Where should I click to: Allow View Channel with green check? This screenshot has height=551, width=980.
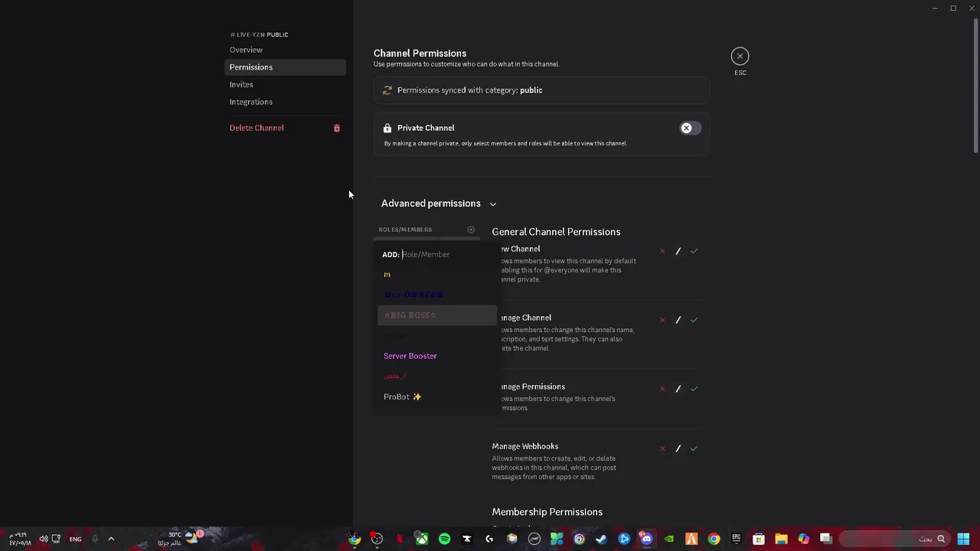click(694, 251)
